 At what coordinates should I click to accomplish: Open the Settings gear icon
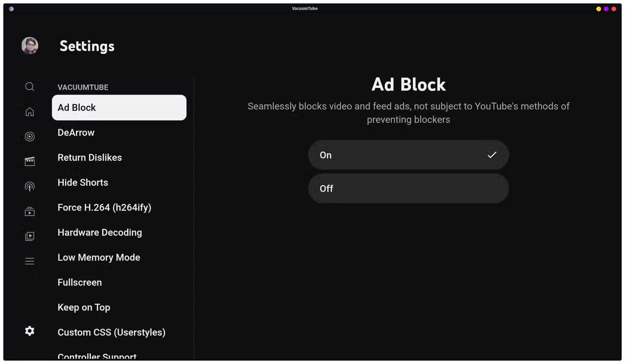tap(29, 331)
